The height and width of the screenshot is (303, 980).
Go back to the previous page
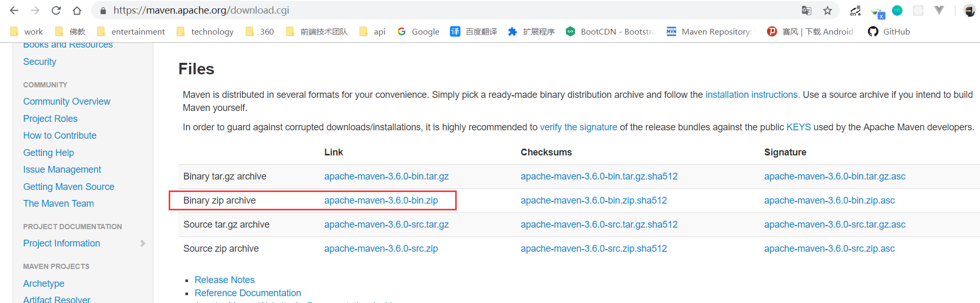(14, 10)
